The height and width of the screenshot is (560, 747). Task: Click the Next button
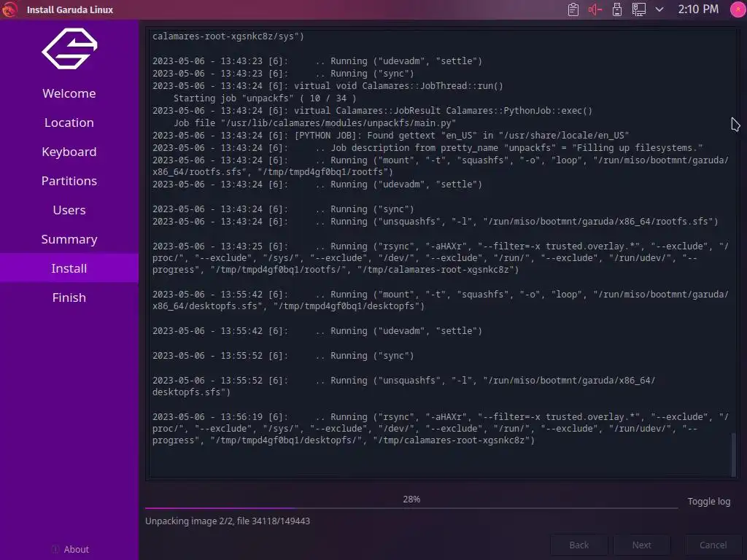pos(642,545)
